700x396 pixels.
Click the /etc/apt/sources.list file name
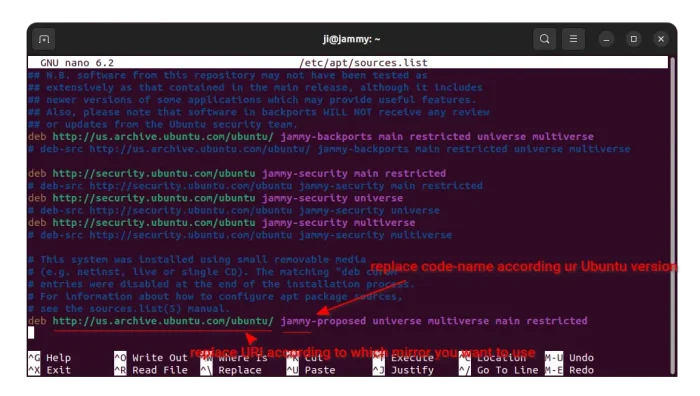[x=363, y=63]
